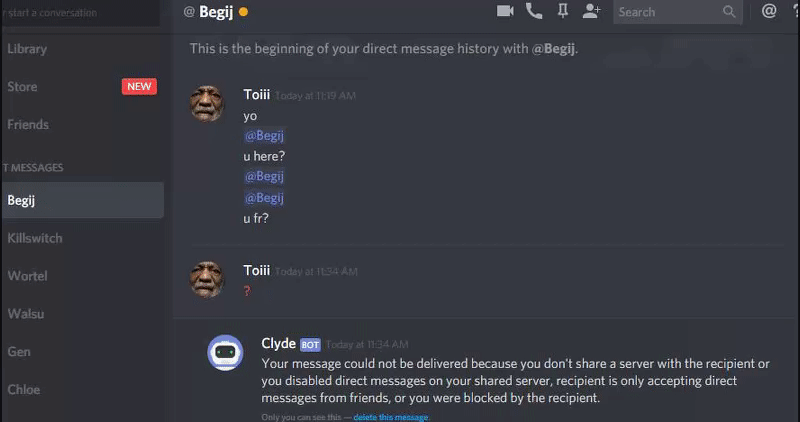Click the start a conversation box
This screenshot has height=422, width=800.
81,13
